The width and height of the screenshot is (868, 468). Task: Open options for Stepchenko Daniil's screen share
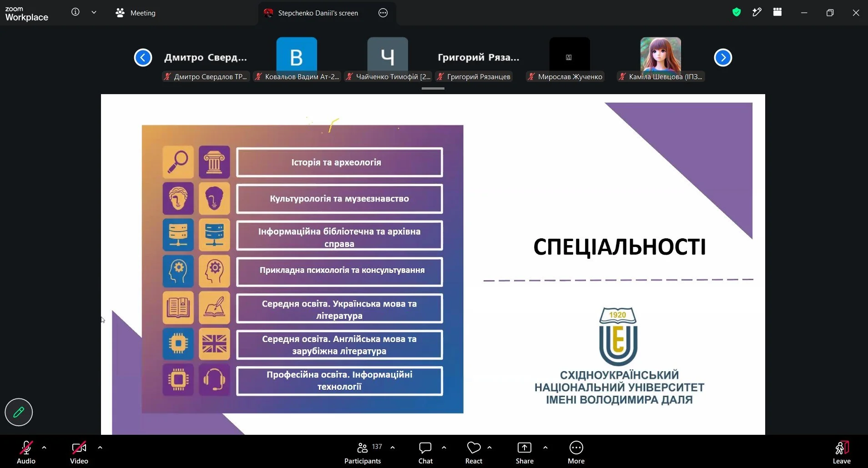point(383,13)
